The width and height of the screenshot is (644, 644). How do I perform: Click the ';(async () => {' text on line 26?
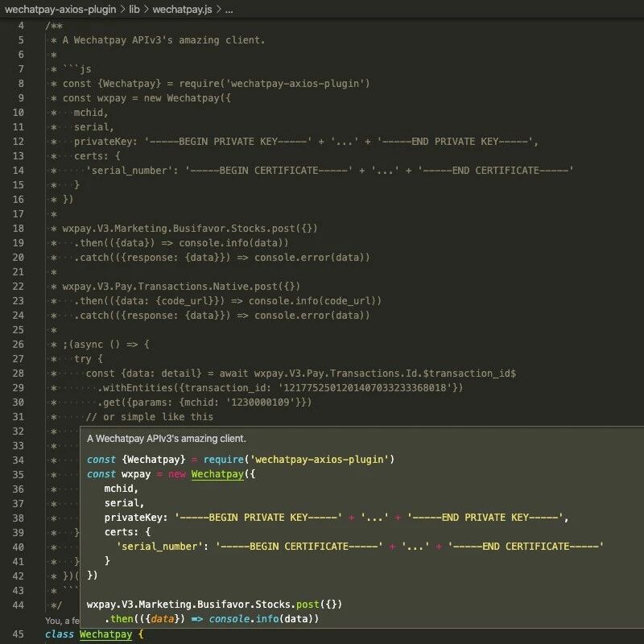(106, 345)
